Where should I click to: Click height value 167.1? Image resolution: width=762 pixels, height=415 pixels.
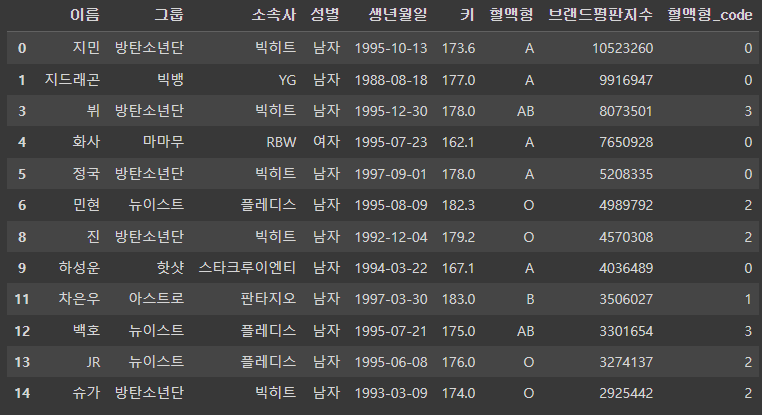458,268
